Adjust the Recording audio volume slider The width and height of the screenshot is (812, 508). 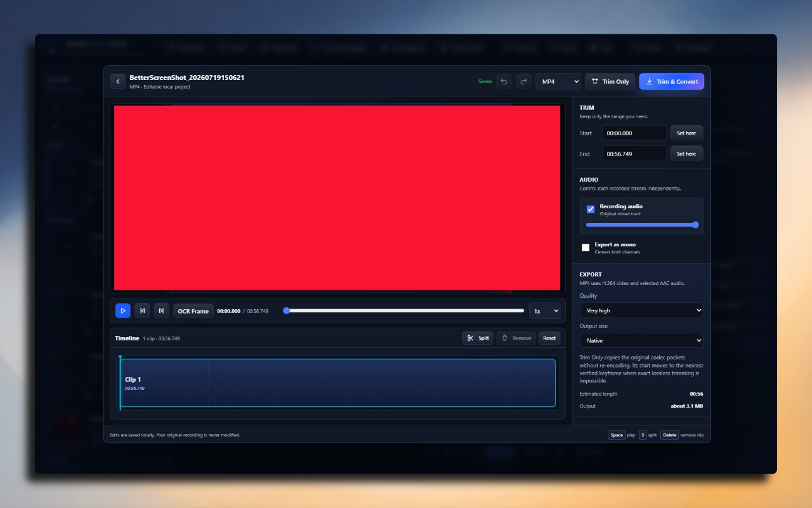point(642,224)
